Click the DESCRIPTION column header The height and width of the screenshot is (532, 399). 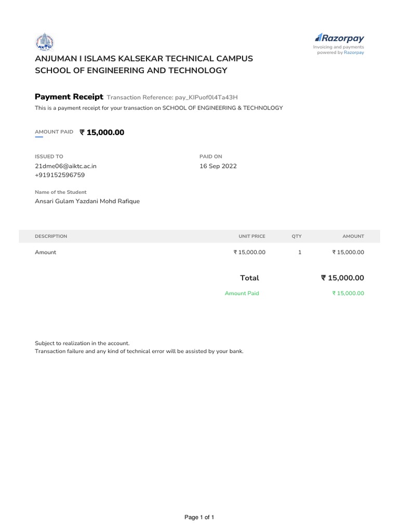tap(51, 236)
